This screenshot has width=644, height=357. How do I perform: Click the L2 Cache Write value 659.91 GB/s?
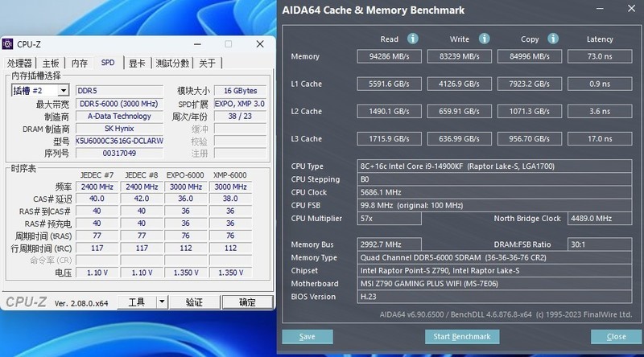point(459,111)
